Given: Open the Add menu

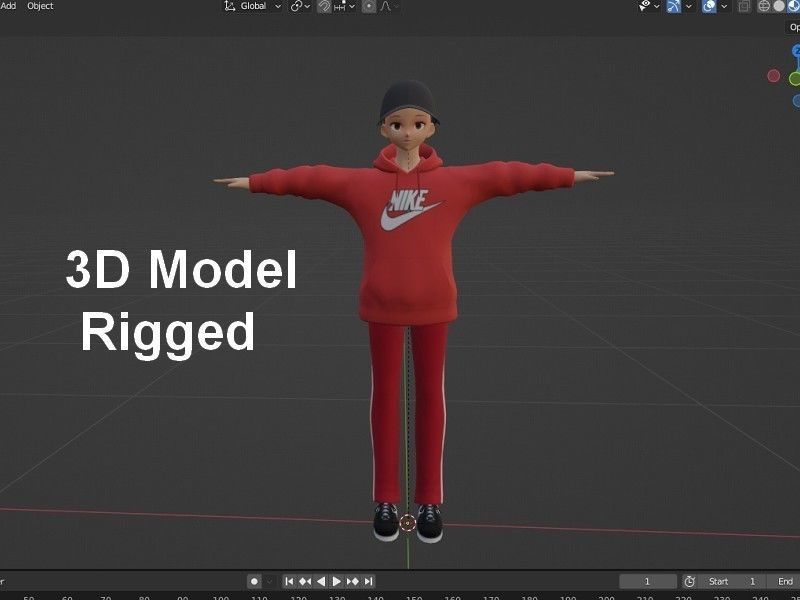Looking at the screenshot, I should 10,5.
